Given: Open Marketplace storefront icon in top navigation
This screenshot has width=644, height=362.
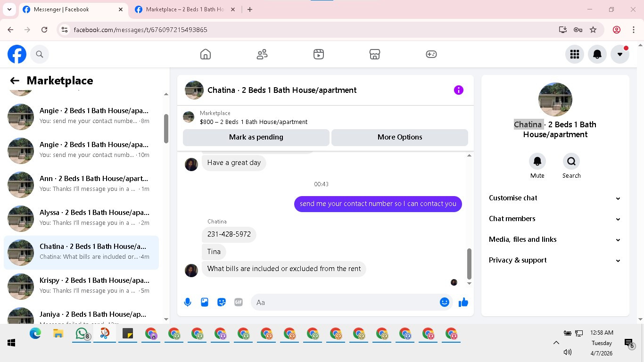Looking at the screenshot, I should (x=375, y=54).
